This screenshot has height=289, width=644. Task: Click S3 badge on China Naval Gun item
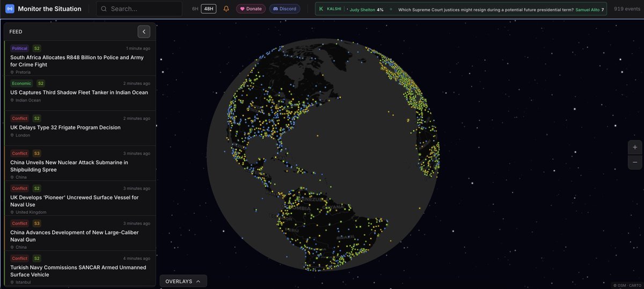click(x=37, y=223)
